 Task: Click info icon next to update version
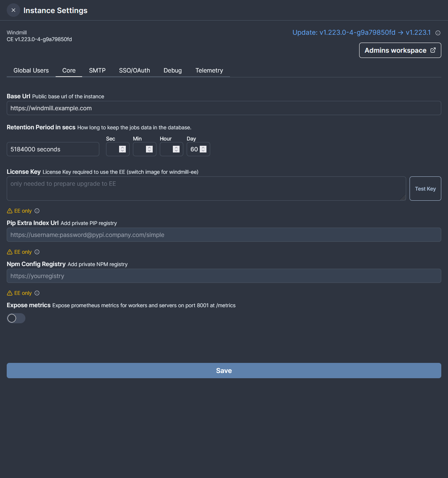click(x=438, y=33)
